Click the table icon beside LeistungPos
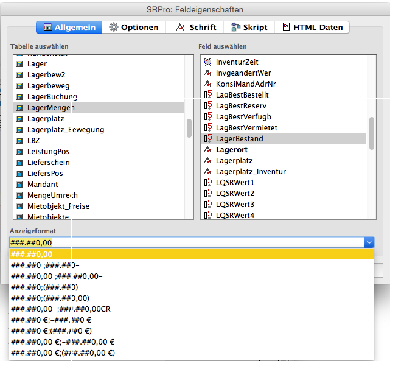Image resolution: width=399 pixels, height=372 pixels. 20,152
